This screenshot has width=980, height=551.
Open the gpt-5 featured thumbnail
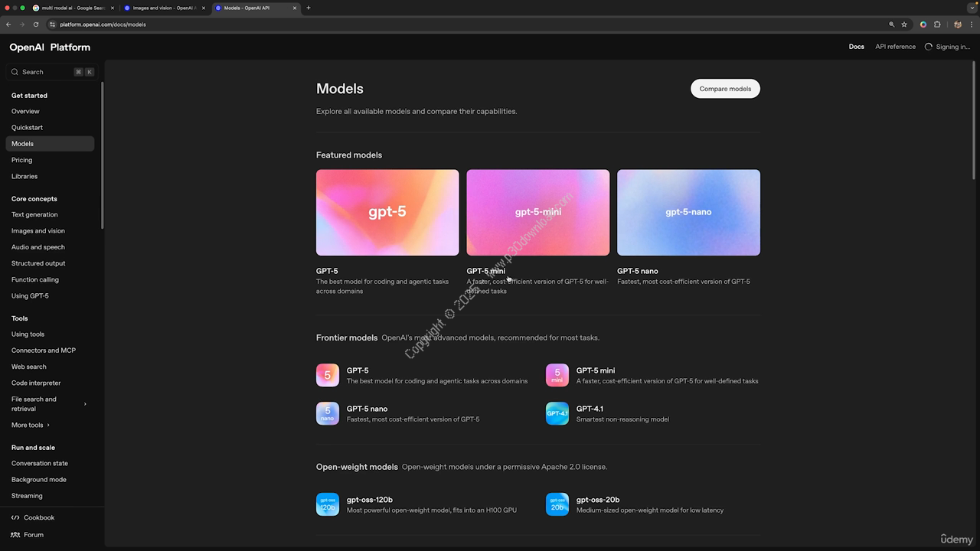(387, 213)
